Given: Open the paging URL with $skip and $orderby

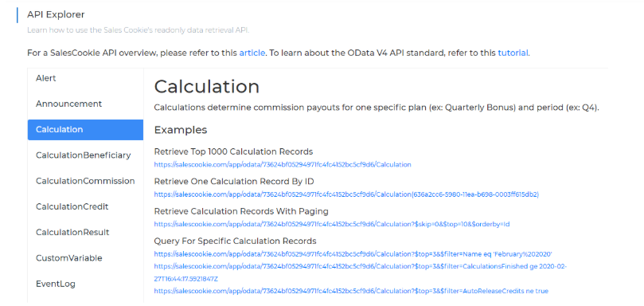Looking at the screenshot, I should point(332,225).
